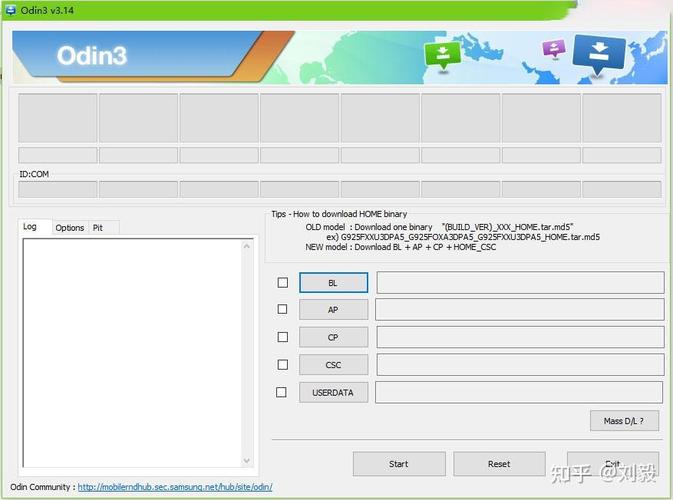This screenshot has height=500, width=673.
Task: Tick the AP file checkbox
Action: (282, 310)
